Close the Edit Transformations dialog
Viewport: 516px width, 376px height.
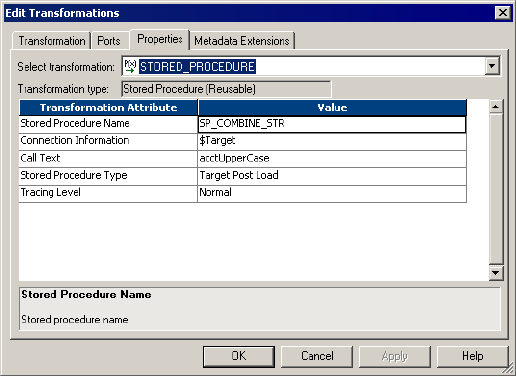503,13
